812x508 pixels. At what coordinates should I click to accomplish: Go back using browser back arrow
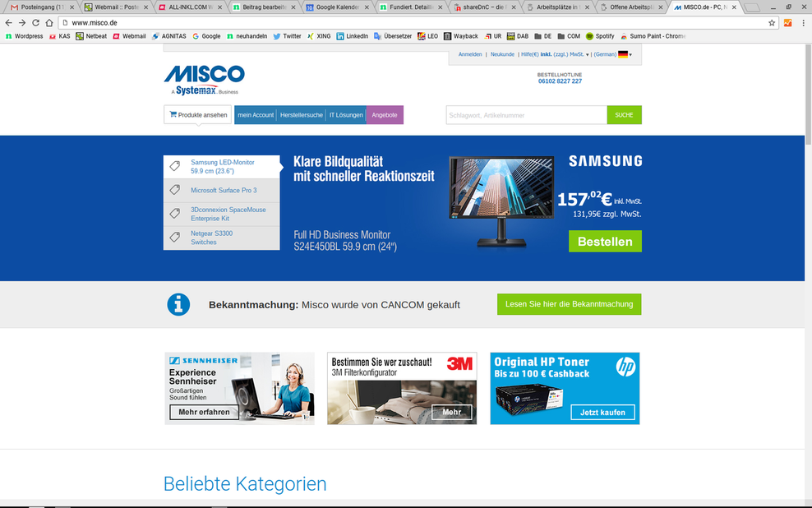[x=8, y=23]
